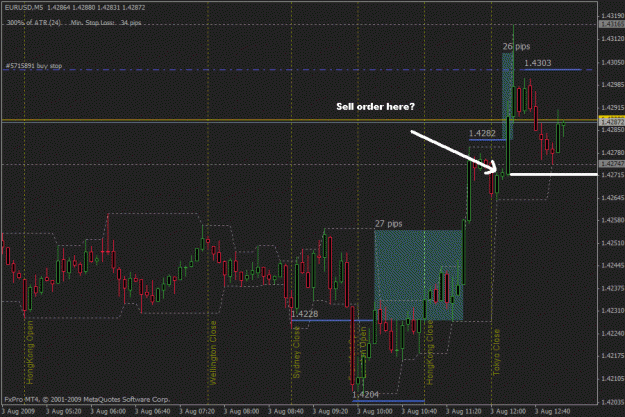Click 1.43050 on the price axis

(613, 63)
